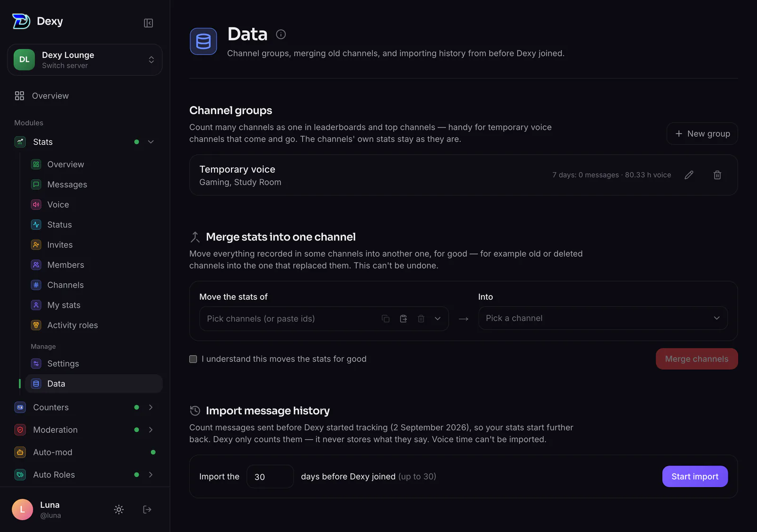Check 'I understand this moves the stats'

coord(193,359)
